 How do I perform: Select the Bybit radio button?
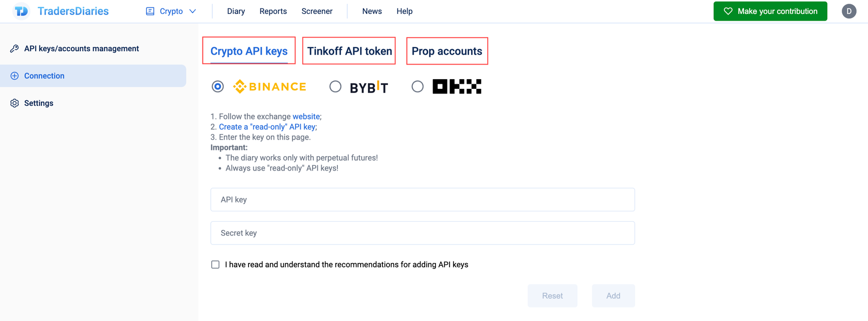335,86
